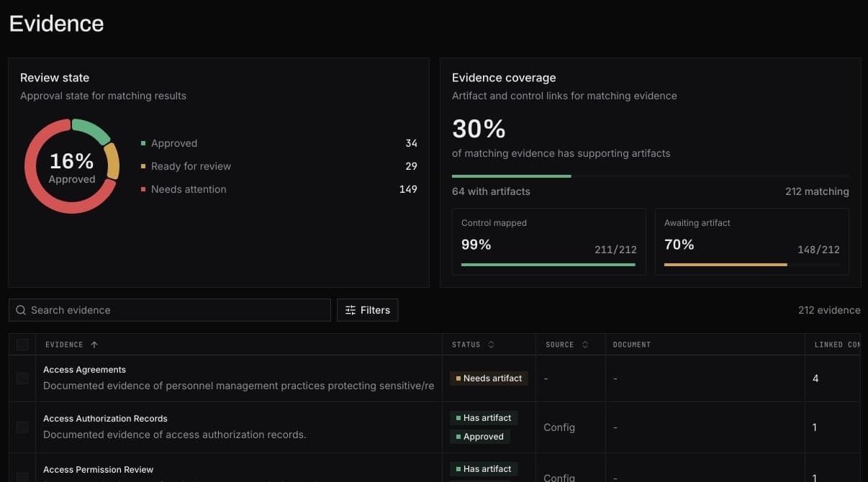This screenshot has height=482, width=868.
Task: Click the search magnifier icon
Action: (21, 310)
